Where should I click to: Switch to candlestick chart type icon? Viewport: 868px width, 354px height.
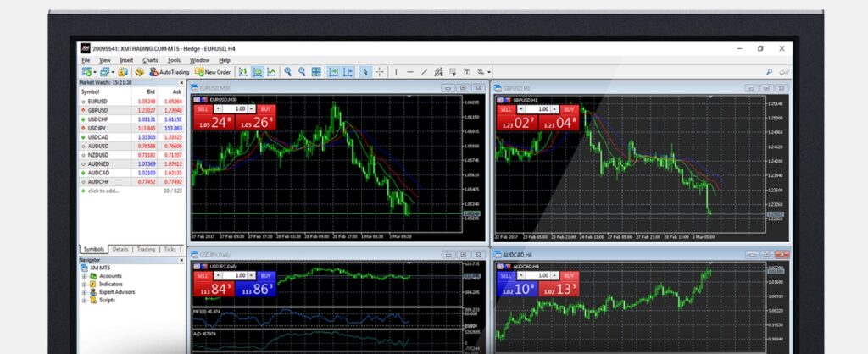tap(257, 72)
